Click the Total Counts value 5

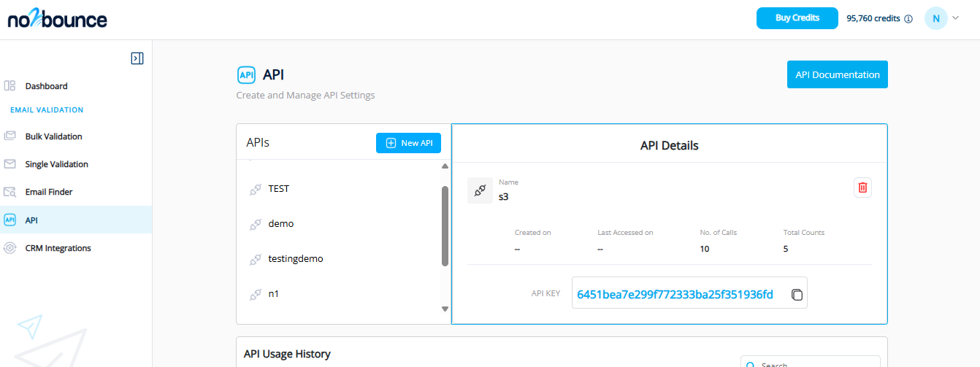[x=786, y=249]
